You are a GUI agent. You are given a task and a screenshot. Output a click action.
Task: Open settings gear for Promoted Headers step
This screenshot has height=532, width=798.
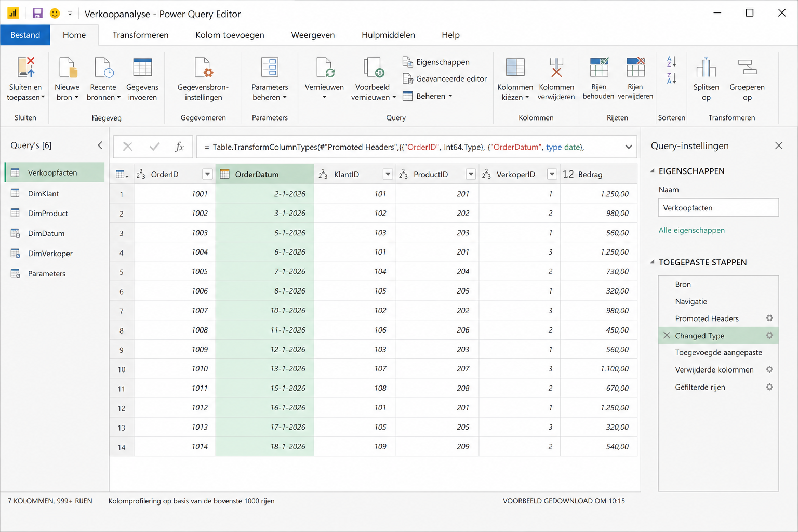(769, 318)
